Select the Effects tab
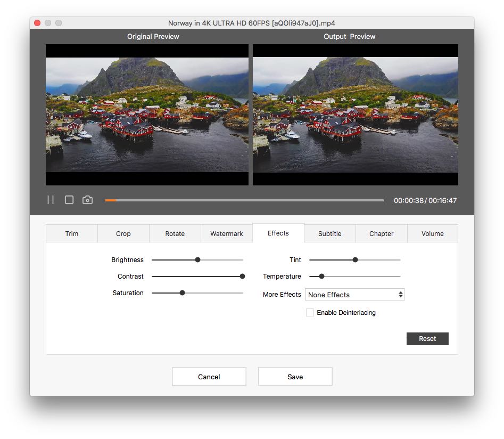 pos(278,233)
